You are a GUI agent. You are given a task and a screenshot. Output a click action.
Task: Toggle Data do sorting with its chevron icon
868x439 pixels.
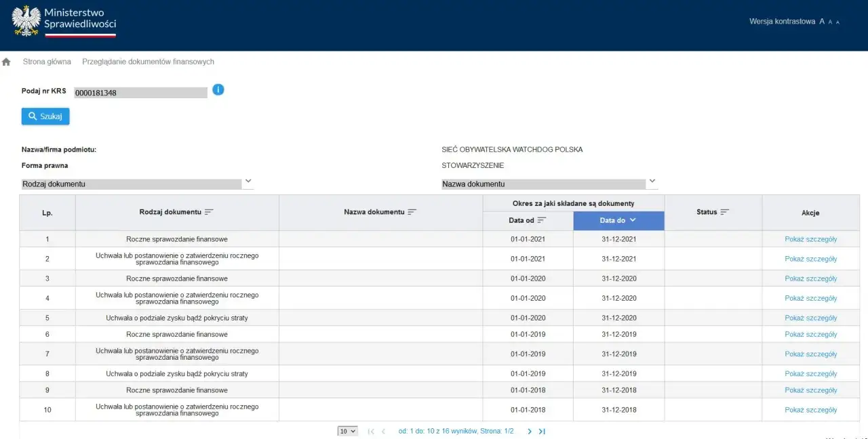tap(634, 220)
